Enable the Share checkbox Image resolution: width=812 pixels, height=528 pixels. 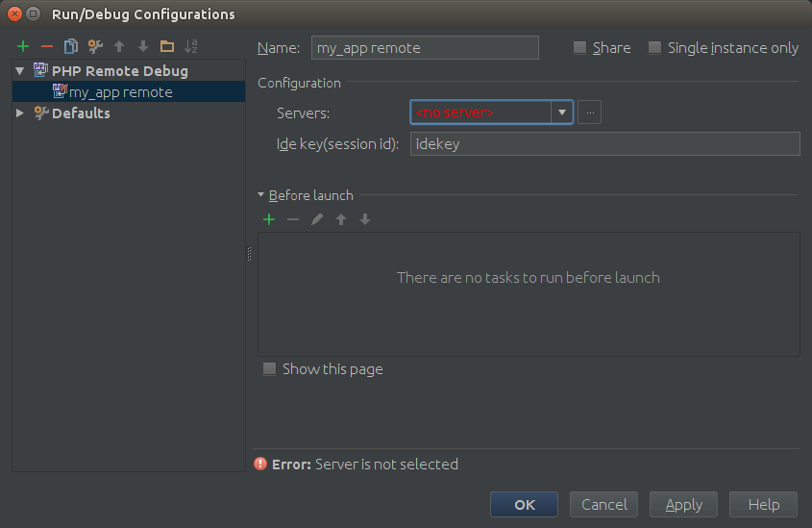(579, 48)
